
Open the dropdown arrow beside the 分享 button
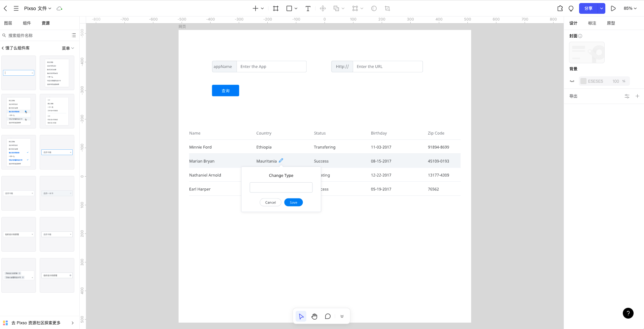(601, 8)
